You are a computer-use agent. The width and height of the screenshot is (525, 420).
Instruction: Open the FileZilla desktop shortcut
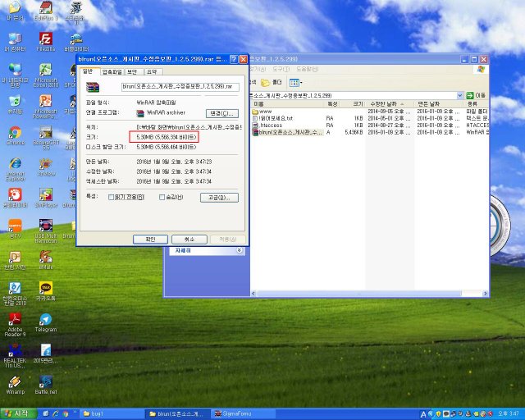46,42
